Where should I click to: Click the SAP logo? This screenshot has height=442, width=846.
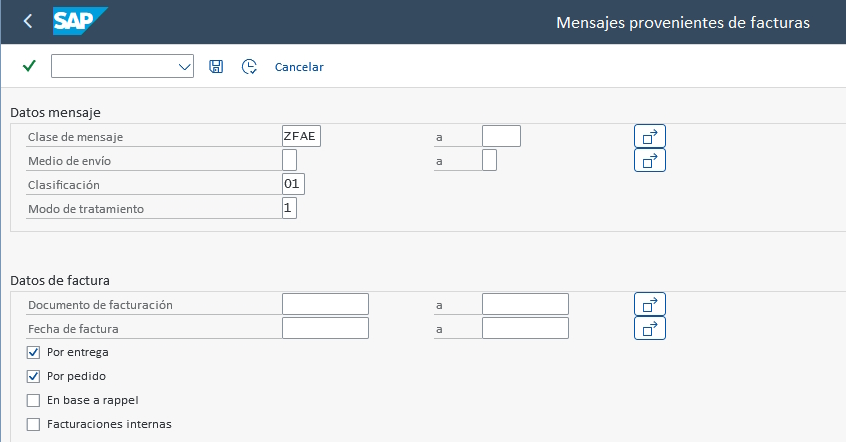click(x=80, y=21)
